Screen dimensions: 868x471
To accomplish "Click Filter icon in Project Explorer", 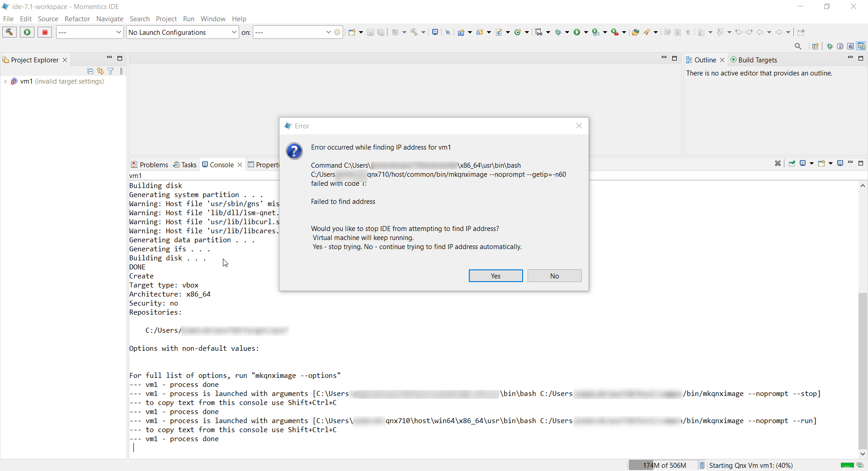I will (111, 71).
